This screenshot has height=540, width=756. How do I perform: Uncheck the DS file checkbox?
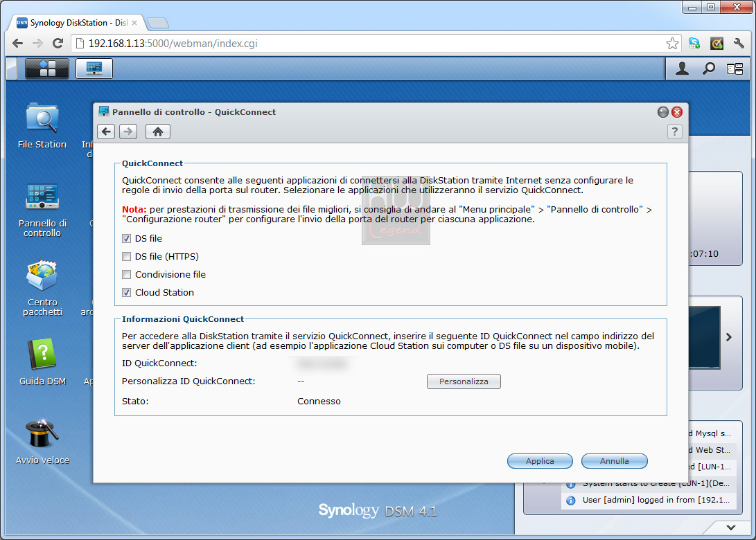pos(126,238)
